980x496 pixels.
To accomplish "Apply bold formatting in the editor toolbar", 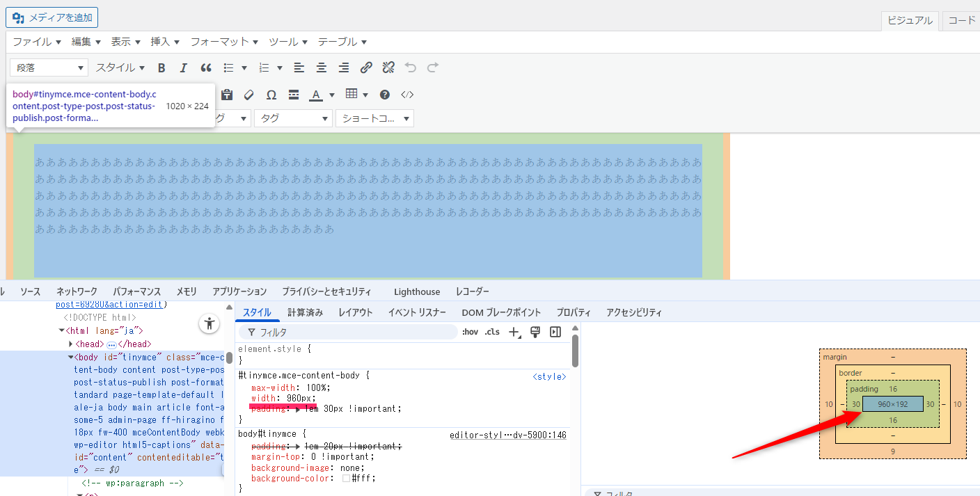I will [161, 67].
